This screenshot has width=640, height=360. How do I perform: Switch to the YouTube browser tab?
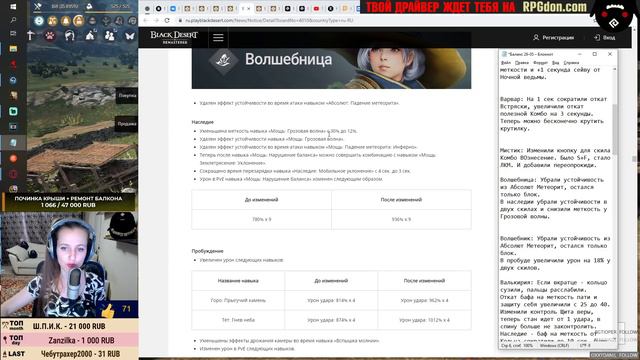(x=316, y=9)
